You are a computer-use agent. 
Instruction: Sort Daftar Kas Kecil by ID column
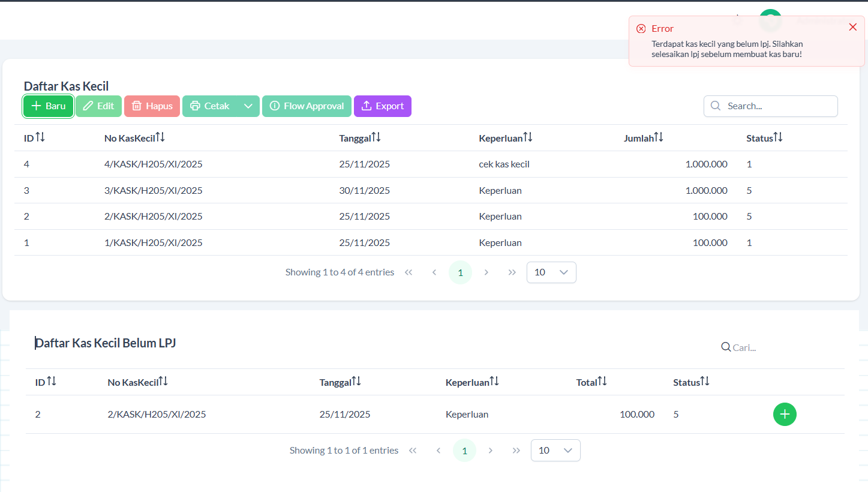[40, 138]
